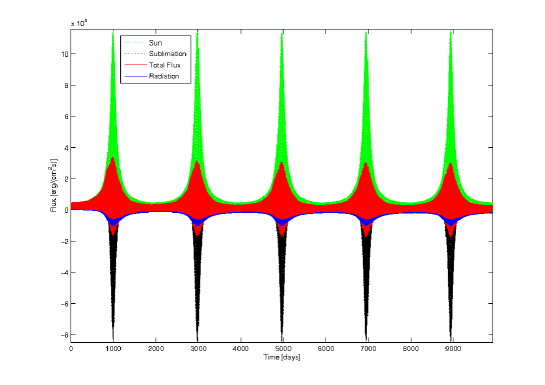Select the Sublimation legend label
Image resolution: width=545 pixels, height=385 pixels.
tap(168, 54)
